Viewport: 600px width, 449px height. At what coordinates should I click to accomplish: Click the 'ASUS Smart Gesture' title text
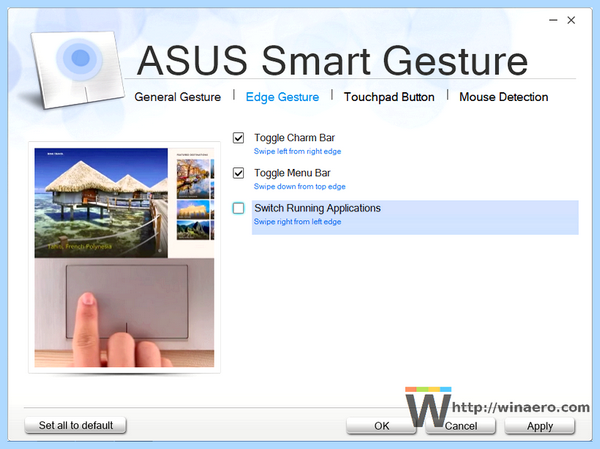click(x=332, y=61)
